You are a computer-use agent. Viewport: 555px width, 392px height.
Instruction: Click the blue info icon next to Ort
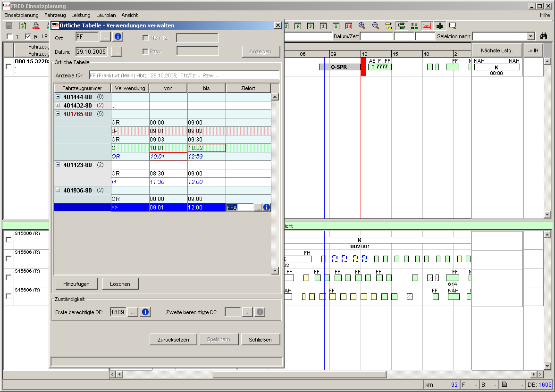(x=118, y=36)
